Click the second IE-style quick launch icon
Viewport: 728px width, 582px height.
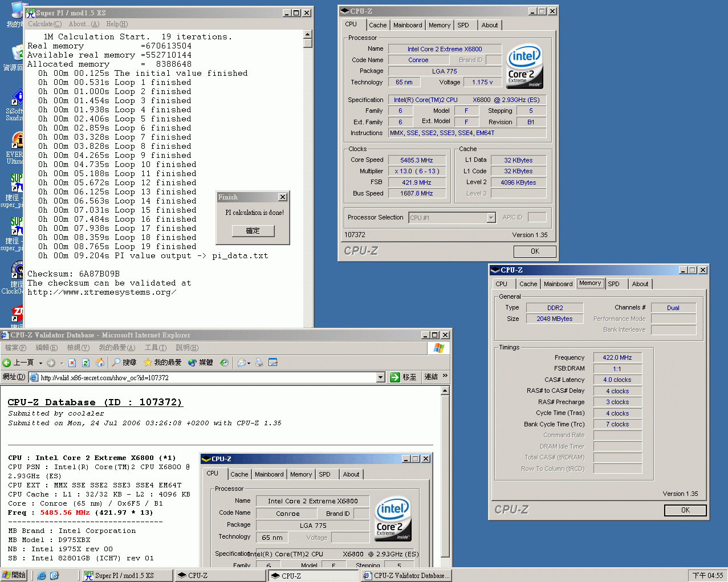point(54,576)
